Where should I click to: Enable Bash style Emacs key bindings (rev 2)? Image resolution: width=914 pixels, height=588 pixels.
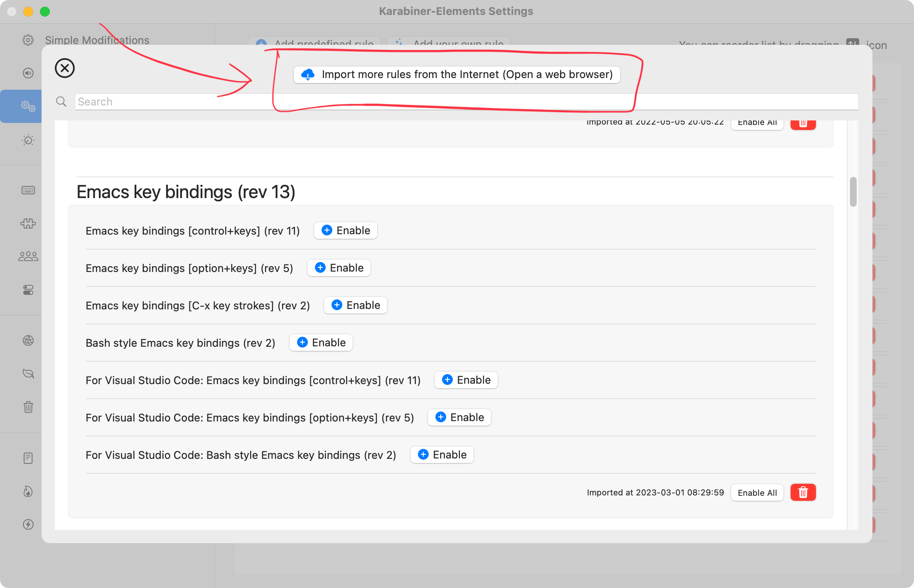point(321,343)
